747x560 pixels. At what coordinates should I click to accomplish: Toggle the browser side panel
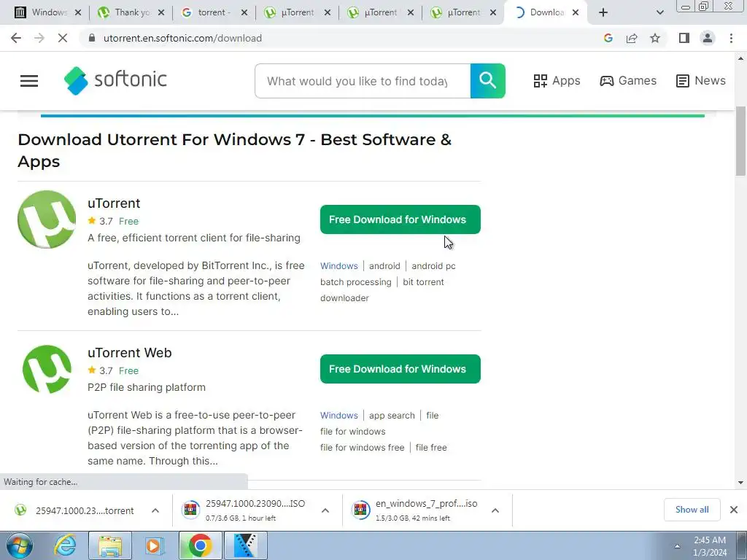(684, 38)
